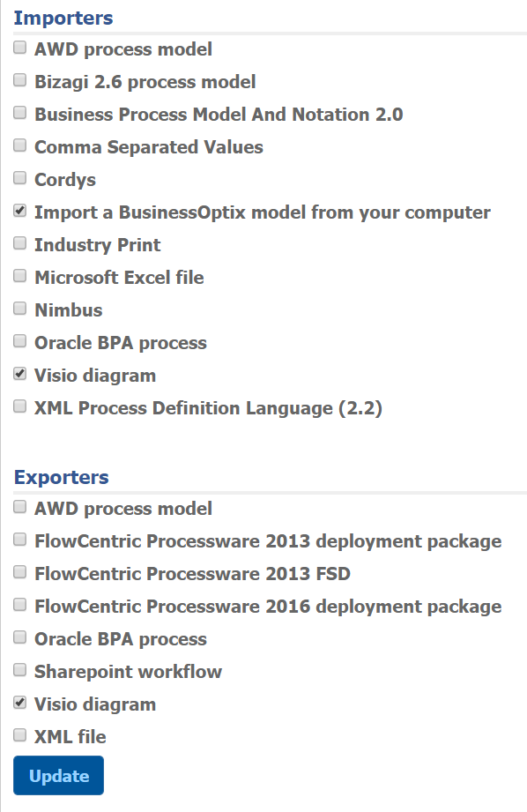The image size is (527, 812).
Task: Check the Bizagi 2.6 process model importer
Action: pyautogui.click(x=19, y=80)
